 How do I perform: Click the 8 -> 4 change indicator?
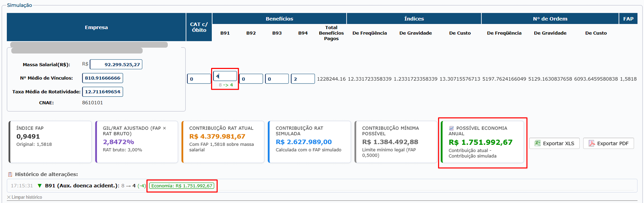[x=226, y=85]
